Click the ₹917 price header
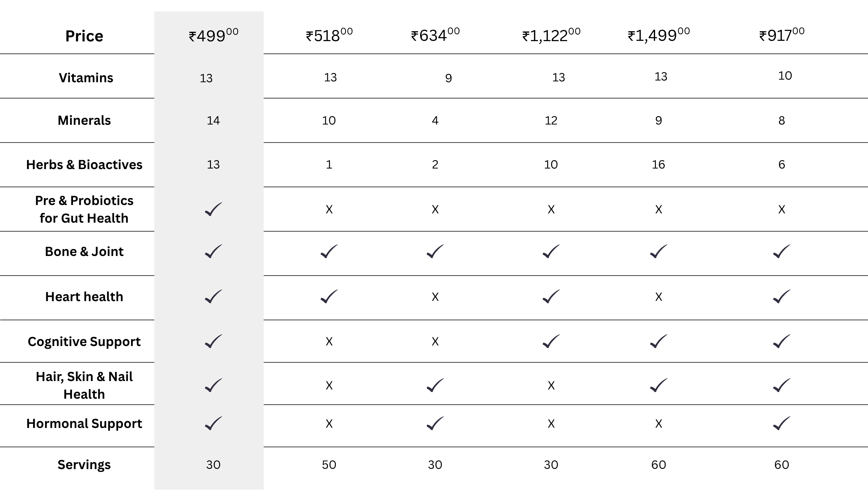Screen dimensions: 868x496 [781, 35]
